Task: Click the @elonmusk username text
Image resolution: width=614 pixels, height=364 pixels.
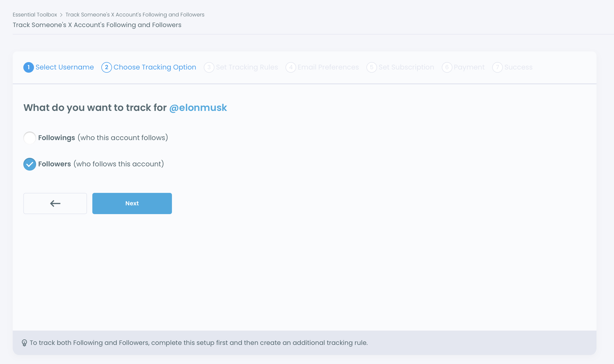Action: tap(198, 108)
